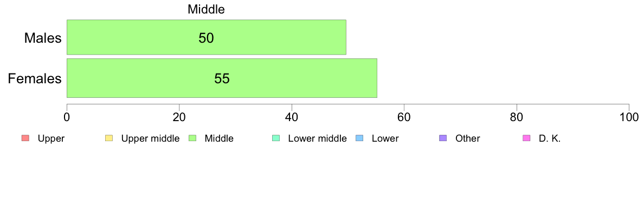
Task: Click the red Upper legend swatch
Action: [x=24, y=138]
